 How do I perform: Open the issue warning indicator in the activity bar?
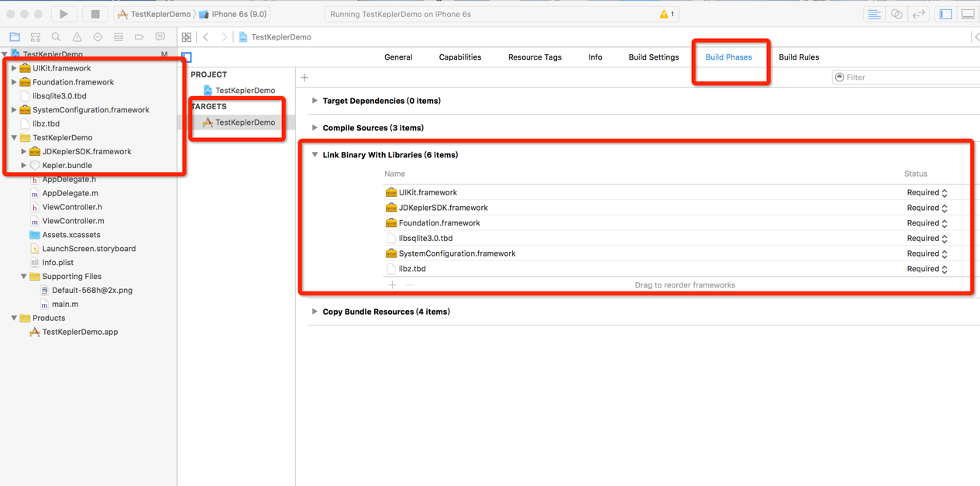coord(666,14)
